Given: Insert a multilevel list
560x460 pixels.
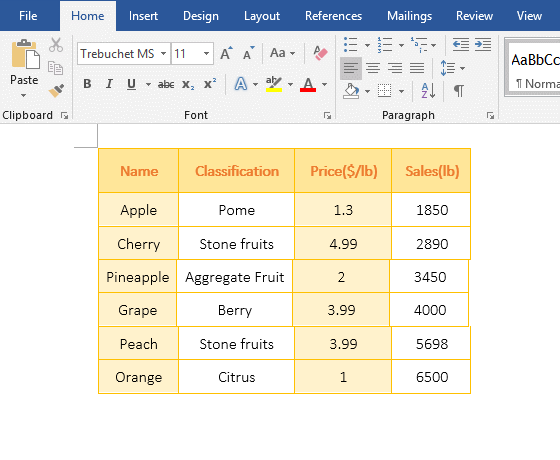Looking at the screenshot, I should [419, 45].
